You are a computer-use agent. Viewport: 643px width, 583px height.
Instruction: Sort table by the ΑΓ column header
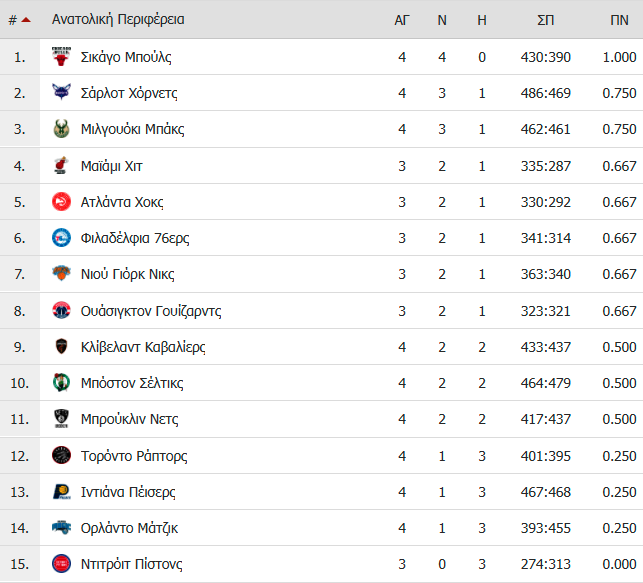point(401,20)
